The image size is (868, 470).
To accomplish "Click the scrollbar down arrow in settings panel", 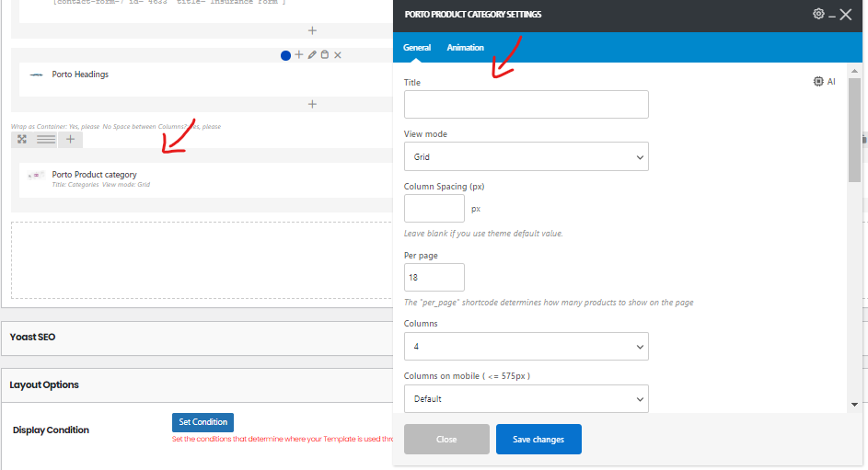I will click(854, 405).
